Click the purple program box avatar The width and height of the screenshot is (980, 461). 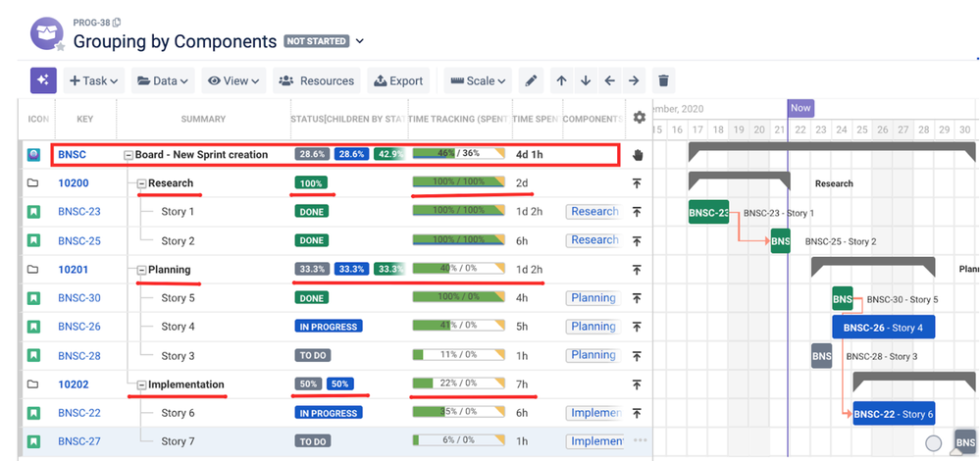(46, 34)
